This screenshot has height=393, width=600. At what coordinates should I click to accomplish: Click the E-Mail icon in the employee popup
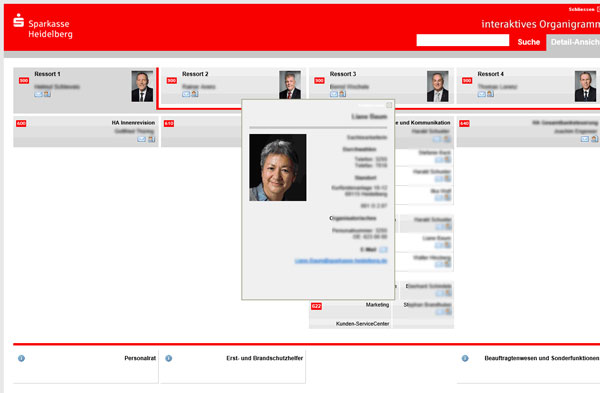click(383, 250)
